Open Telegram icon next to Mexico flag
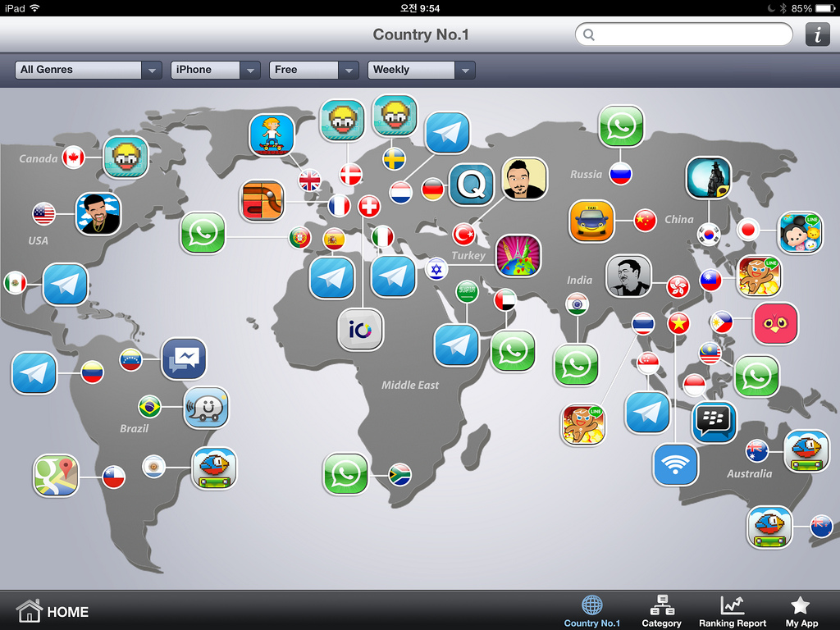The width and height of the screenshot is (840, 630). 66,284
